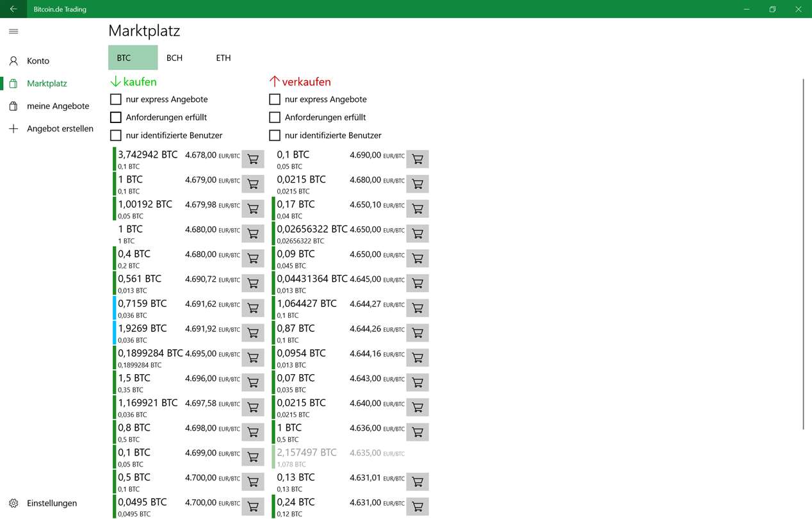Click cart for 0,24 BTC sell offer
The width and height of the screenshot is (812, 519).
click(x=418, y=507)
